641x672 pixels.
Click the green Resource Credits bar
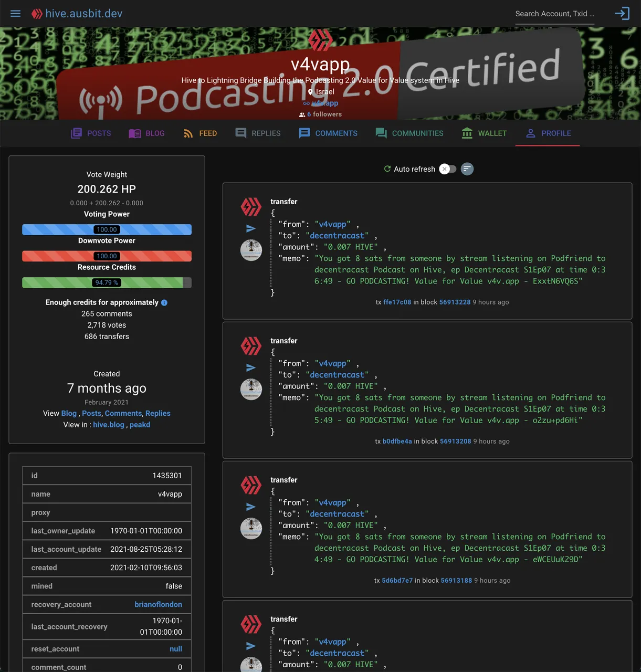[107, 282]
